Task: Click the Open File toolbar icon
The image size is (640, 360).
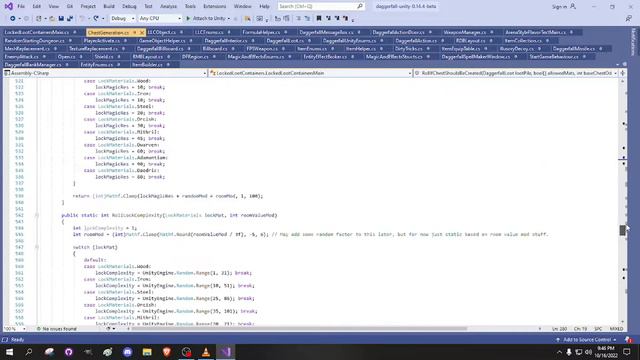Action: (52, 18)
